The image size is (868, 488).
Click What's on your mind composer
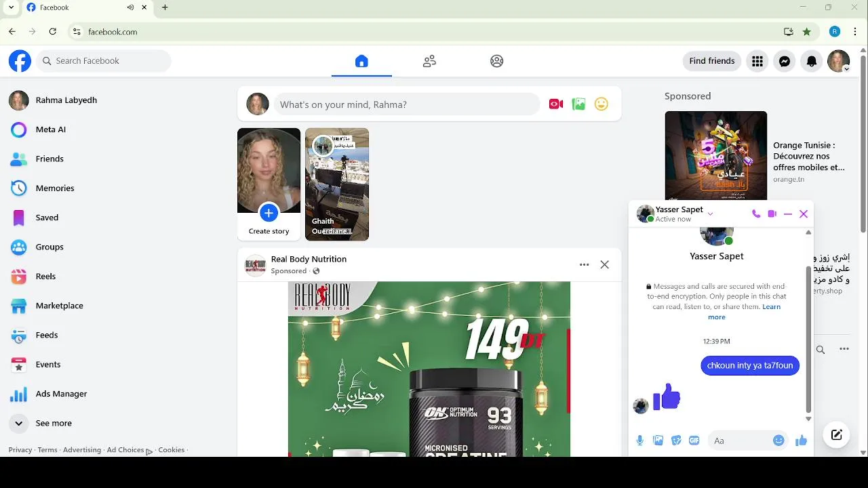(406, 104)
